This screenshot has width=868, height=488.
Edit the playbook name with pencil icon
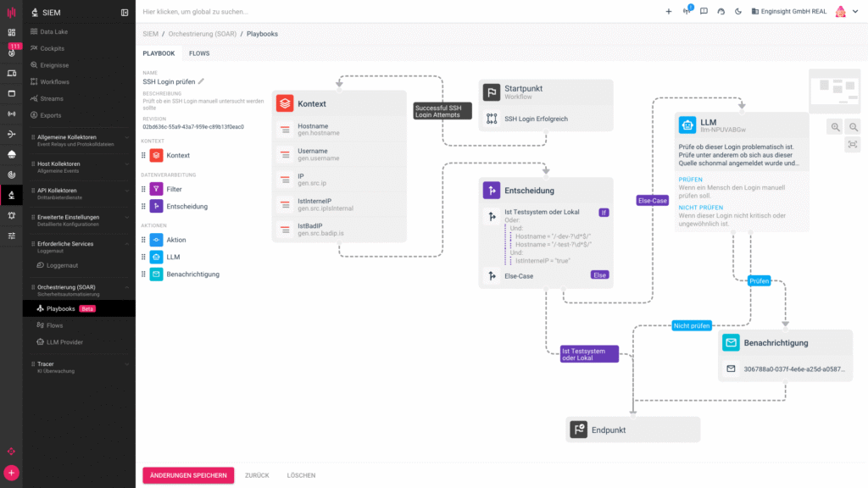(202, 81)
